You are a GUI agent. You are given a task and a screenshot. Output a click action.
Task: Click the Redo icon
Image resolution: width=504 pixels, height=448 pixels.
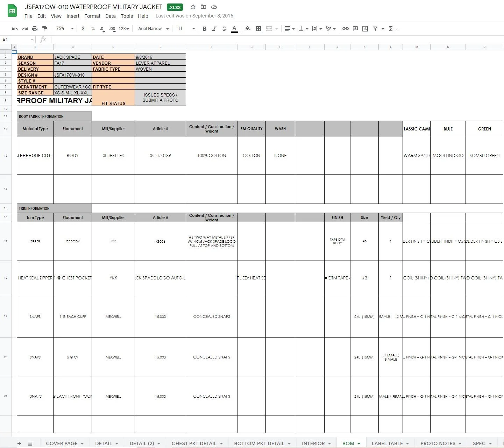[x=25, y=29]
